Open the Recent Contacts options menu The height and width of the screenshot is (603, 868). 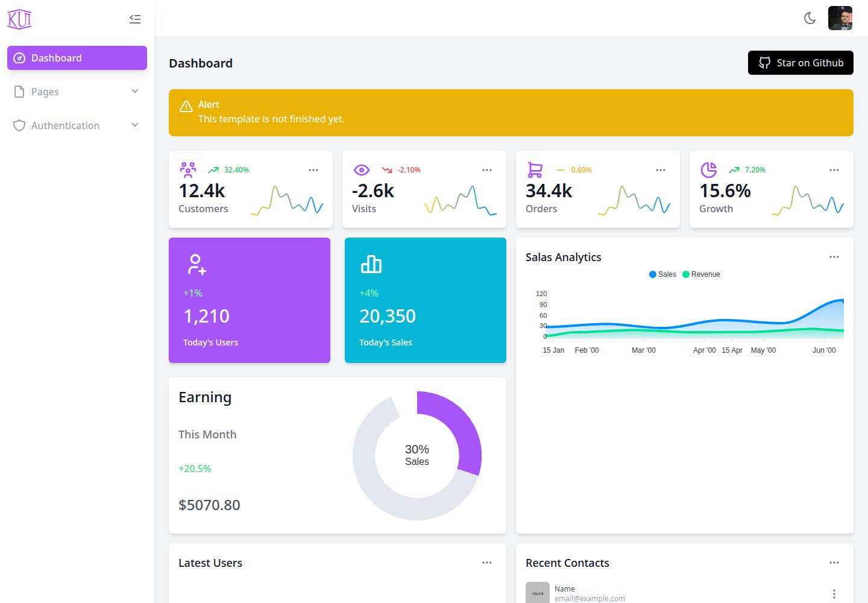click(834, 563)
